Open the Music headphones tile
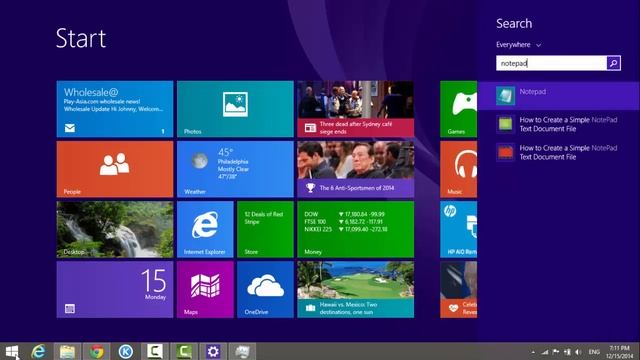The width and height of the screenshot is (640, 360). coord(458,169)
